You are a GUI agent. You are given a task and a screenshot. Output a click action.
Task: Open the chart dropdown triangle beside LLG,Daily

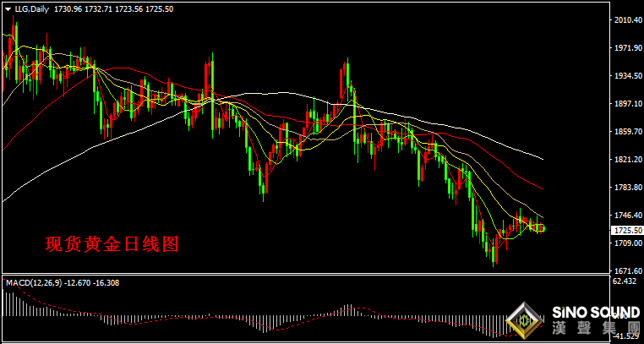(8, 9)
